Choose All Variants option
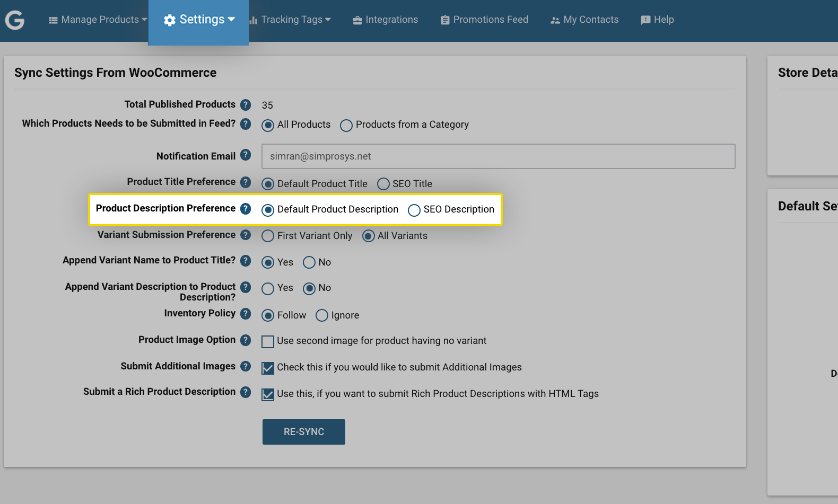The height and width of the screenshot is (504, 838). pos(369,236)
